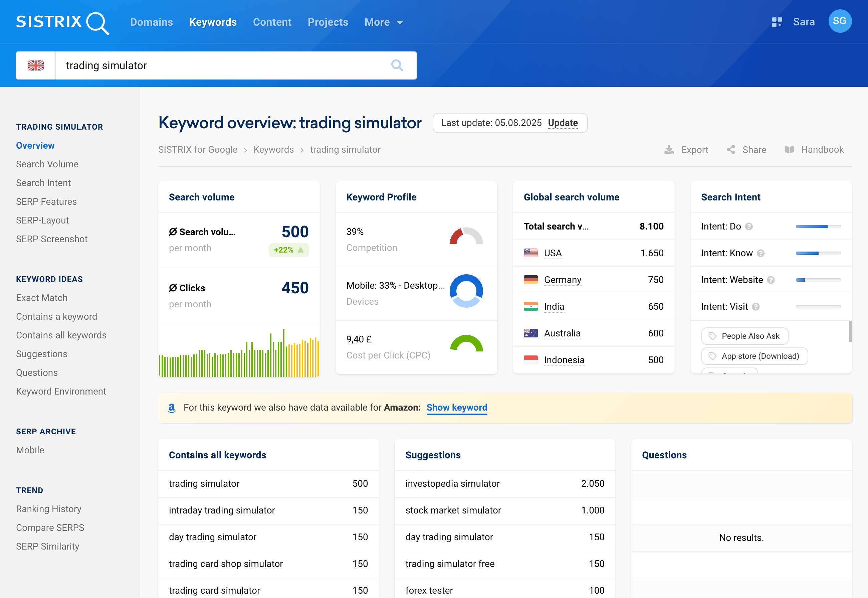Open Show keyword for Amazon data
The width and height of the screenshot is (868, 598).
(456, 408)
